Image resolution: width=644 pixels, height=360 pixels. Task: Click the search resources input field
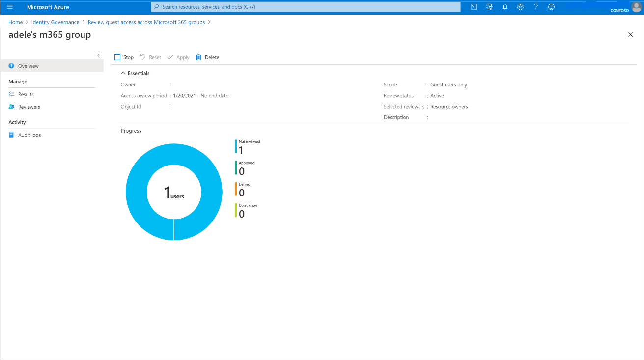305,7
